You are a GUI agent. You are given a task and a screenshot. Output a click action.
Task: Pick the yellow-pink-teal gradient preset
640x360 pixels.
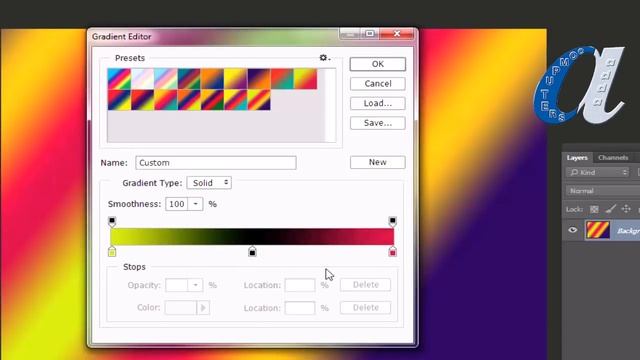pos(166,100)
